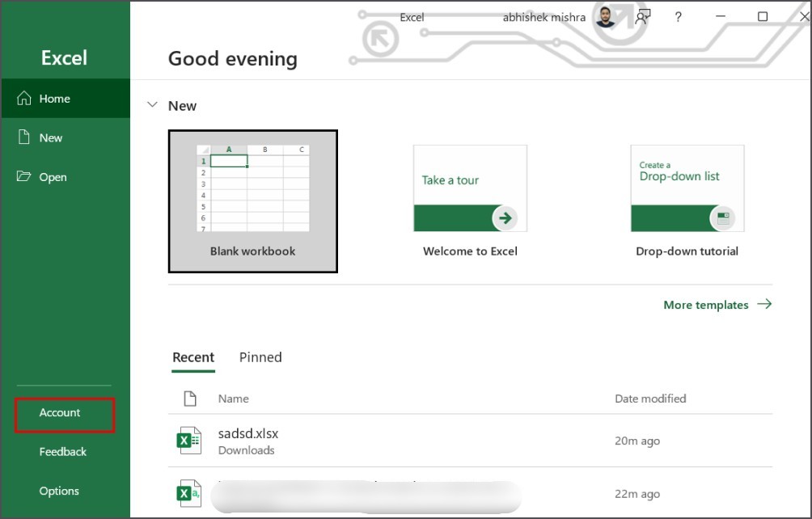Click the Downloads location under sadsd.xlsx
812x519 pixels.
[x=246, y=451]
